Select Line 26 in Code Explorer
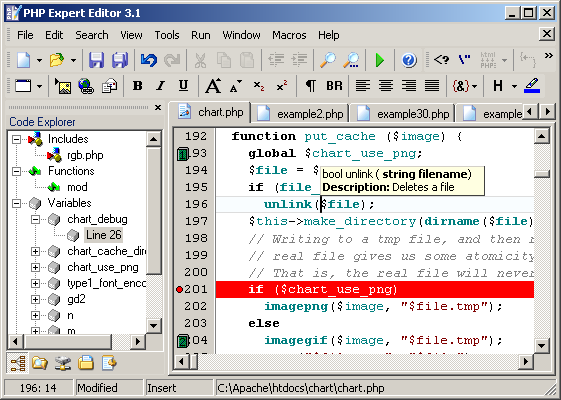561x400 pixels. click(103, 235)
